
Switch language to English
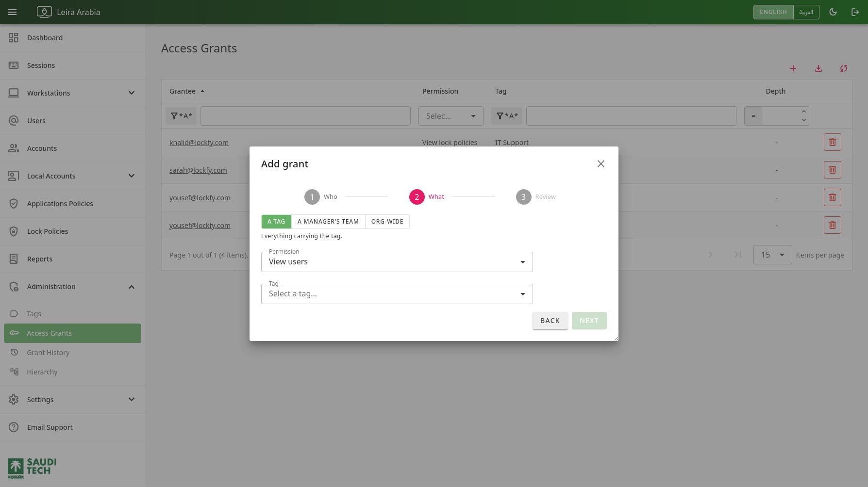773,12
